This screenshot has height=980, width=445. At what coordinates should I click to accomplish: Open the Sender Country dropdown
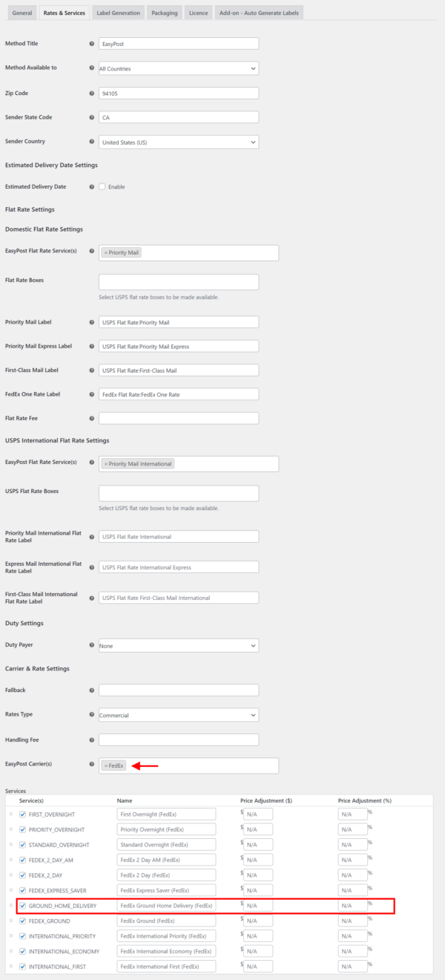[x=179, y=142]
